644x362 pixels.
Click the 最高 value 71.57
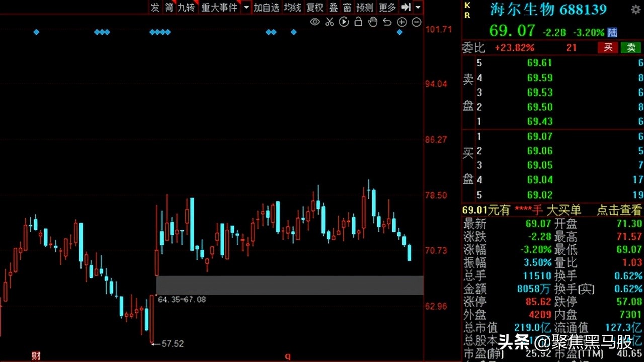(629, 237)
